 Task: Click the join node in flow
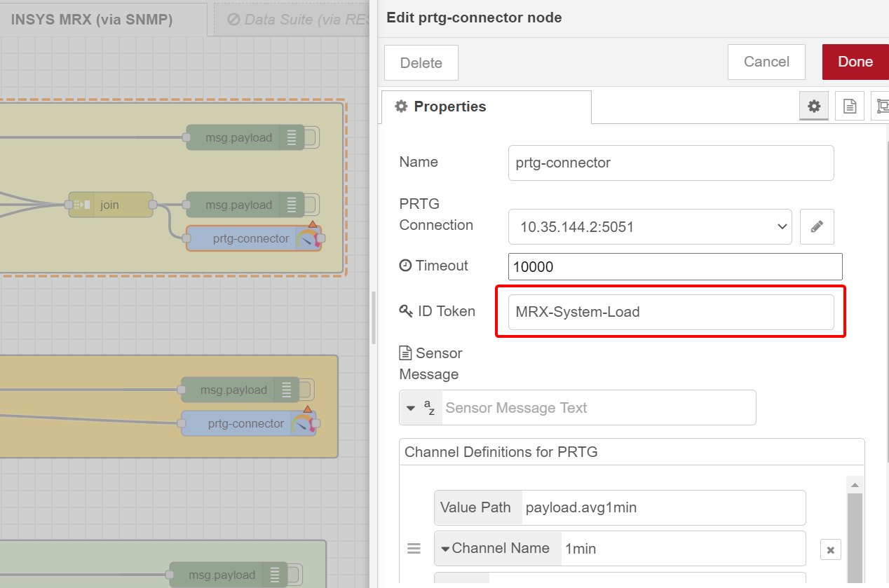pos(110,205)
